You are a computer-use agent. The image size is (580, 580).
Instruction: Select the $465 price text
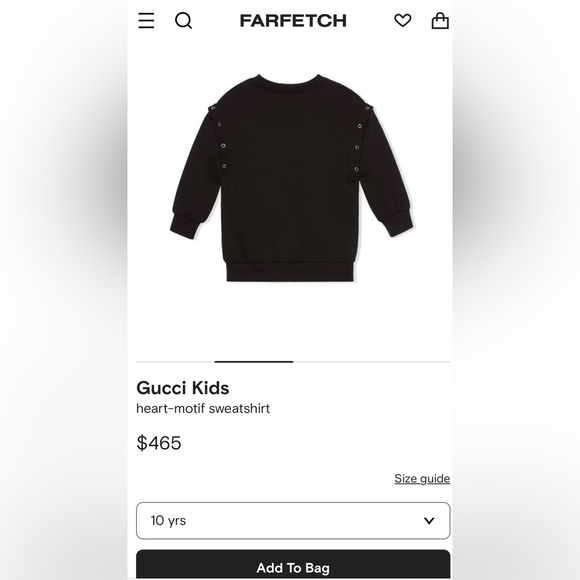pos(159,442)
